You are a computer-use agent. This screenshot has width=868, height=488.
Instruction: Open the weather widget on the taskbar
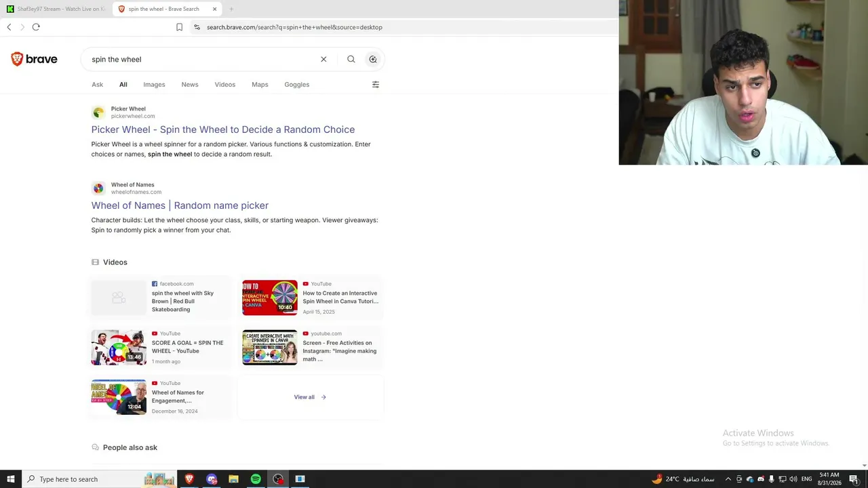683,479
